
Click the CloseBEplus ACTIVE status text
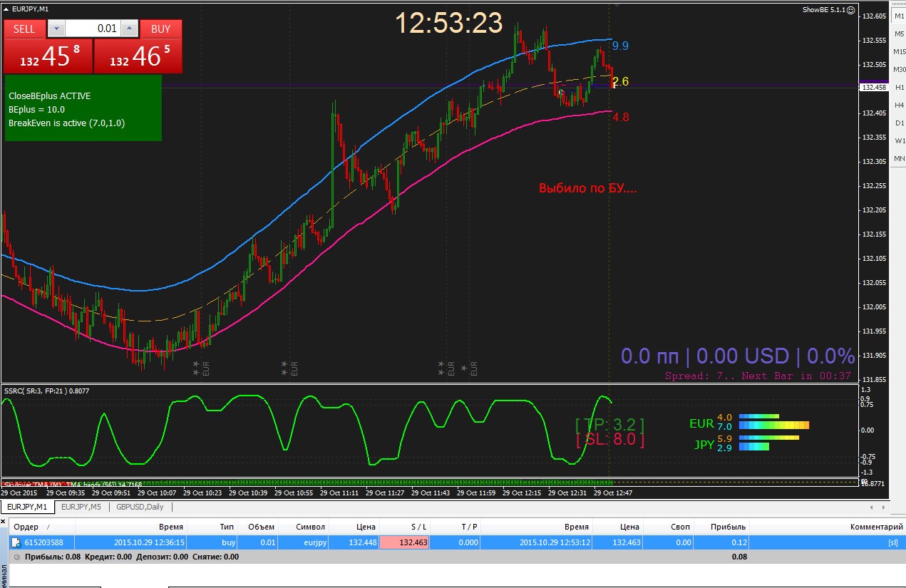pyautogui.click(x=50, y=96)
